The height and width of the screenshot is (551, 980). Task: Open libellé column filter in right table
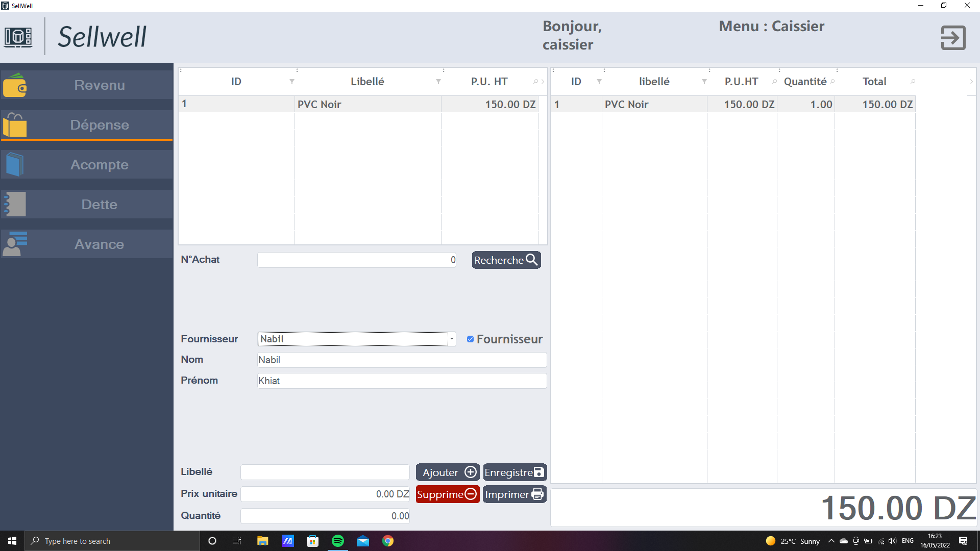pos(704,82)
